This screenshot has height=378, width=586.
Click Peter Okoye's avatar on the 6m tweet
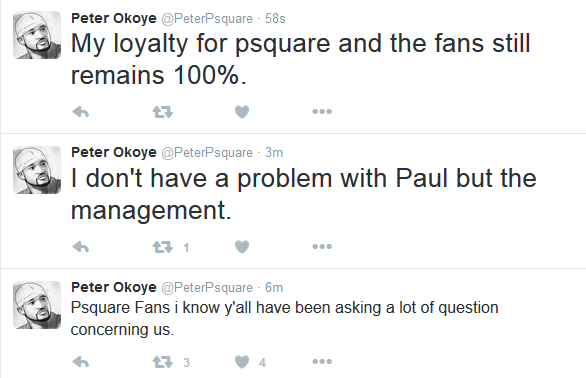click(37, 305)
